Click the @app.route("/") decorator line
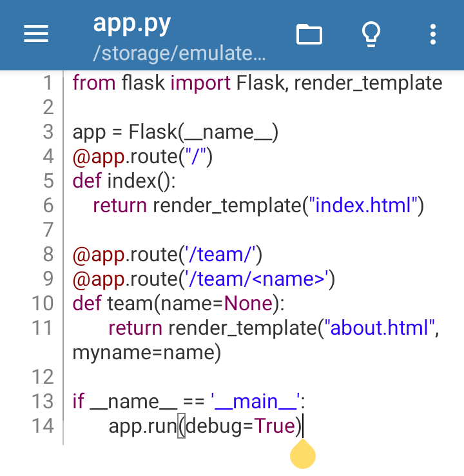 coord(142,156)
